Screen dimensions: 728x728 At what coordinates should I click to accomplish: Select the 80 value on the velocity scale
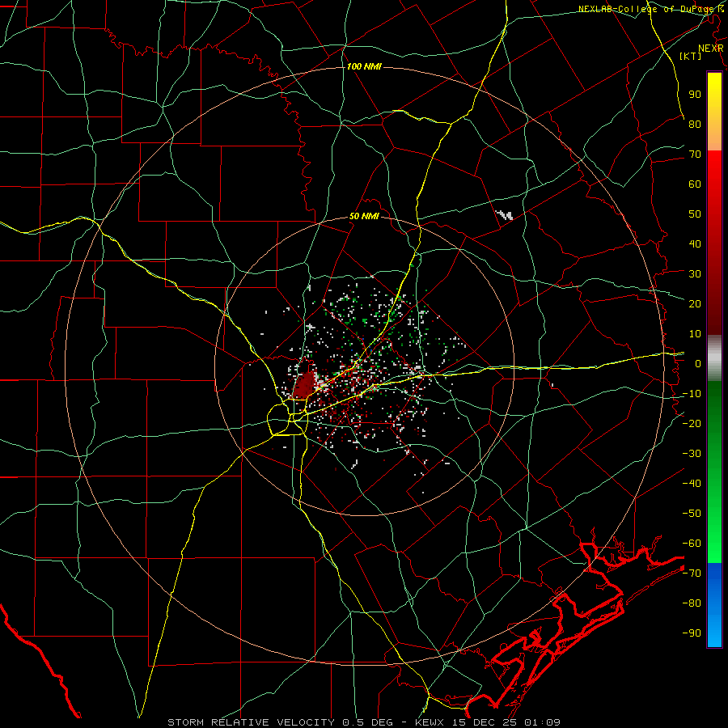click(x=695, y=124)
